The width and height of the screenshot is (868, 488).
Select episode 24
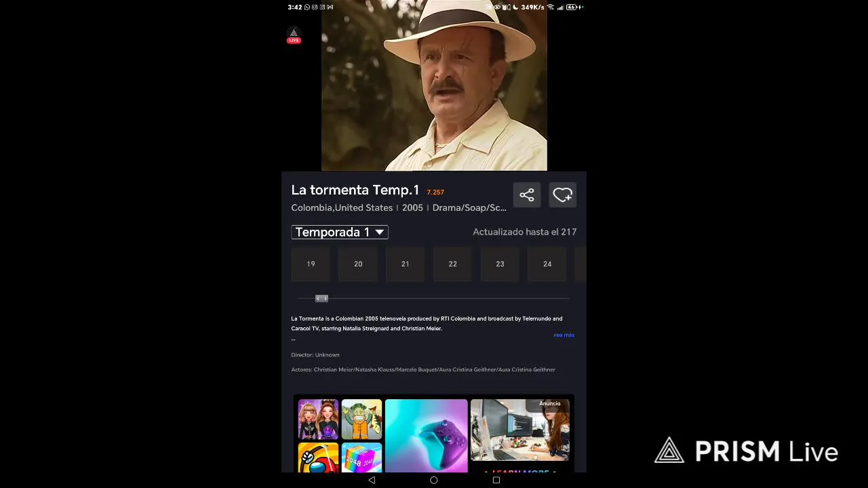click(547, 264)
